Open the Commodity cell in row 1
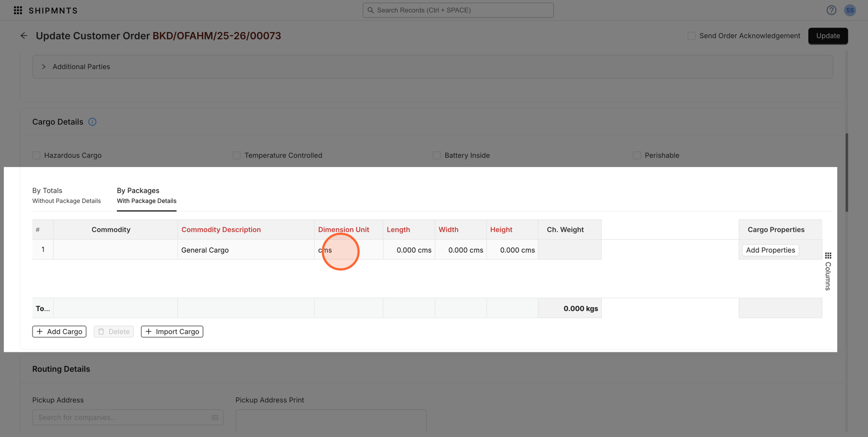Image resolution: width=868 pixels, height=437 pixels. coord(115,250)
